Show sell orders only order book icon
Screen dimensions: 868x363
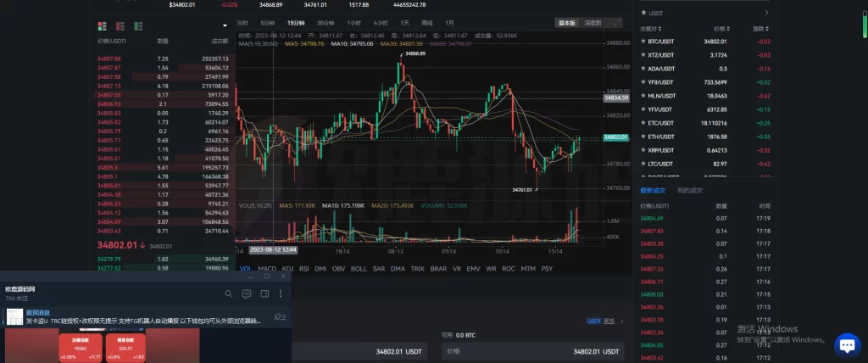tap(120, 26)
